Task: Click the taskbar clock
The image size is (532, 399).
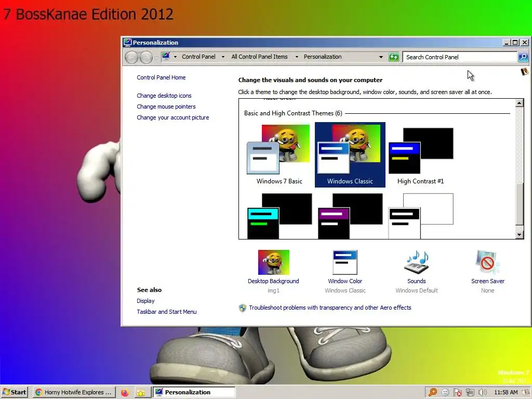Action: coord(506,392)
